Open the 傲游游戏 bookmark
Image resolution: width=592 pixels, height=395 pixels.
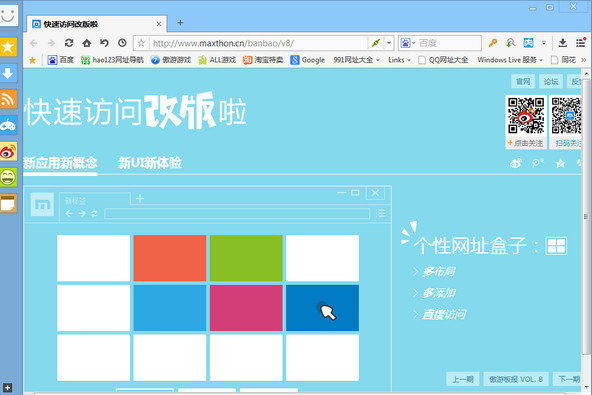click(171, 60)
